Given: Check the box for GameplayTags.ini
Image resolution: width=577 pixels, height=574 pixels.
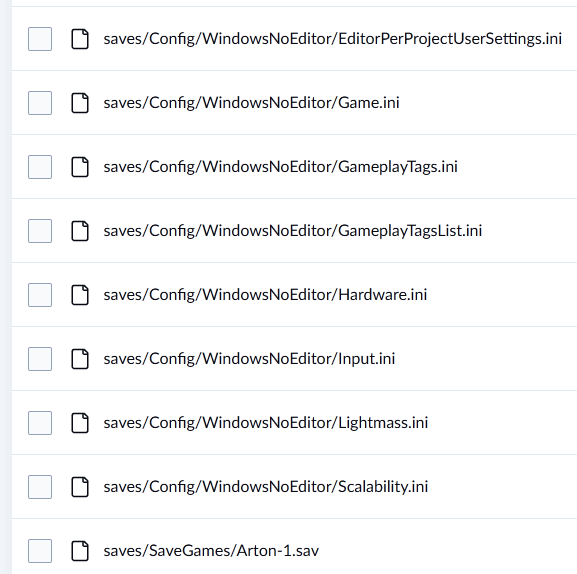Looking at the screenshot, I should [x=40, y=167].
